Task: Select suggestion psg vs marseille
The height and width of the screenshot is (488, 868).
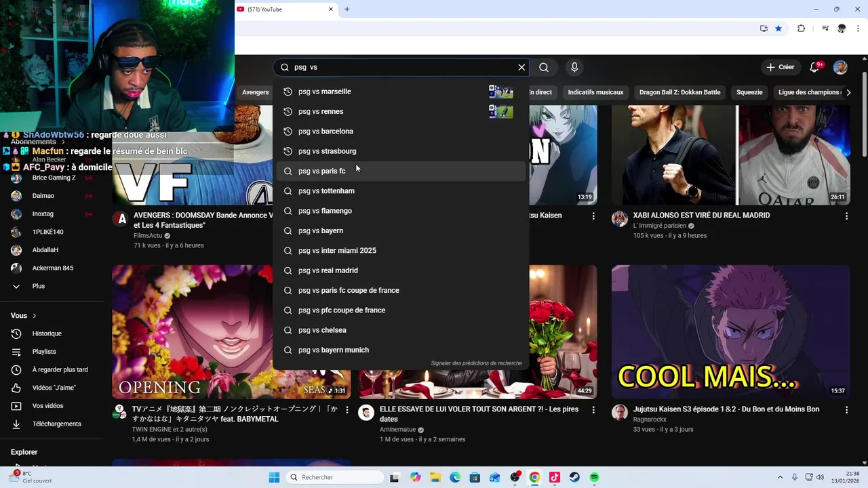Action: 400,91
